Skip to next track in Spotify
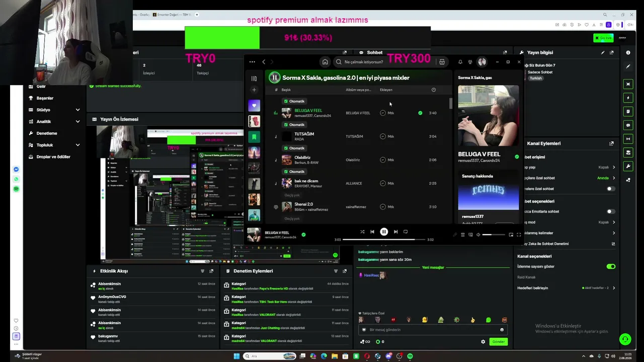Viewport: 644px width, 362px height. 395,232
